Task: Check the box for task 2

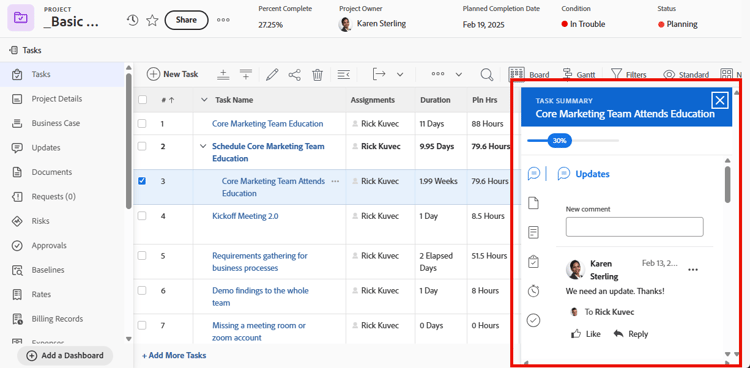Action: coord(142,146)
